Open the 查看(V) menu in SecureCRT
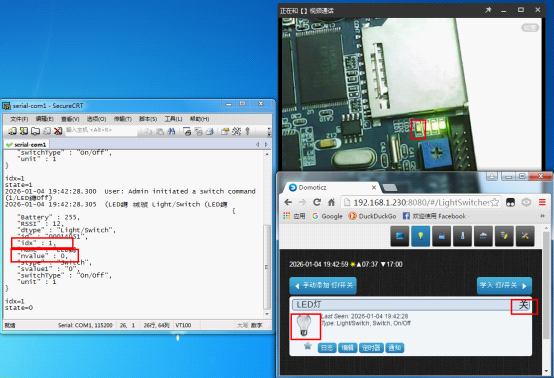 coord(70,119)
